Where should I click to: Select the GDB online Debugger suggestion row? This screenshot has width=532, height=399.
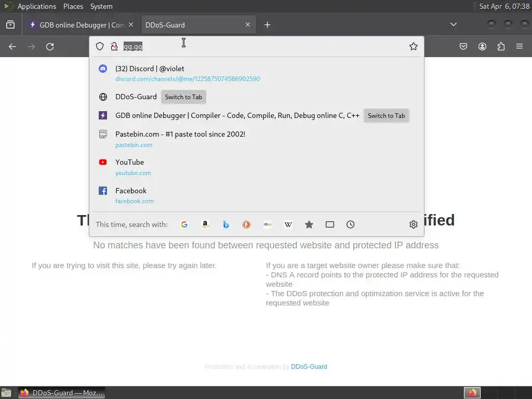point(257,116)
